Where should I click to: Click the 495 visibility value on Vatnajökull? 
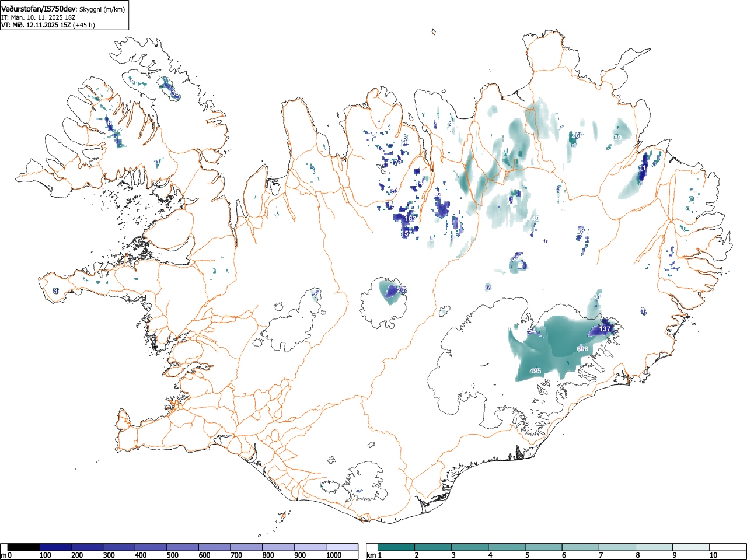coord(535,371)
